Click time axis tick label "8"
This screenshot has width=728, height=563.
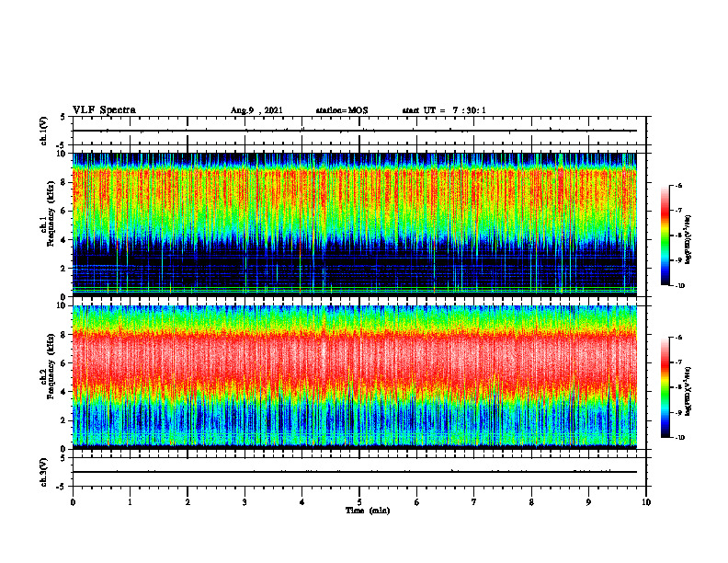click(531, 502)
